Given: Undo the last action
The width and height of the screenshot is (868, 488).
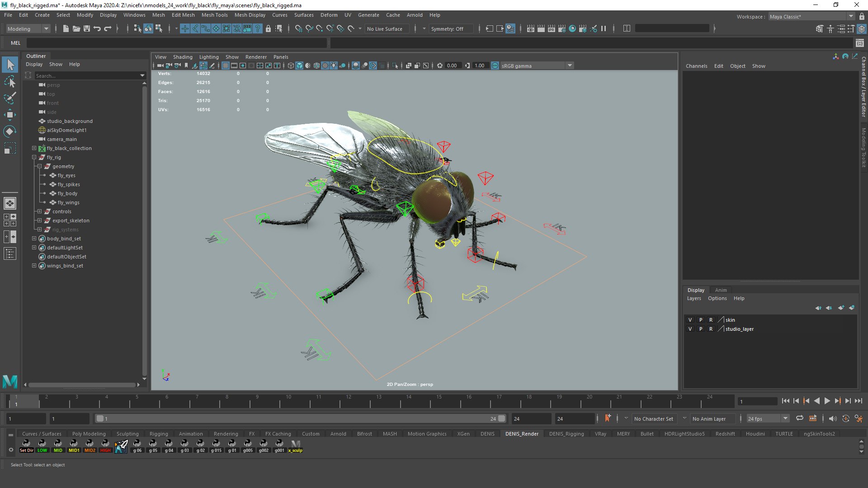Looking at the screenshot, I should 97,28.
